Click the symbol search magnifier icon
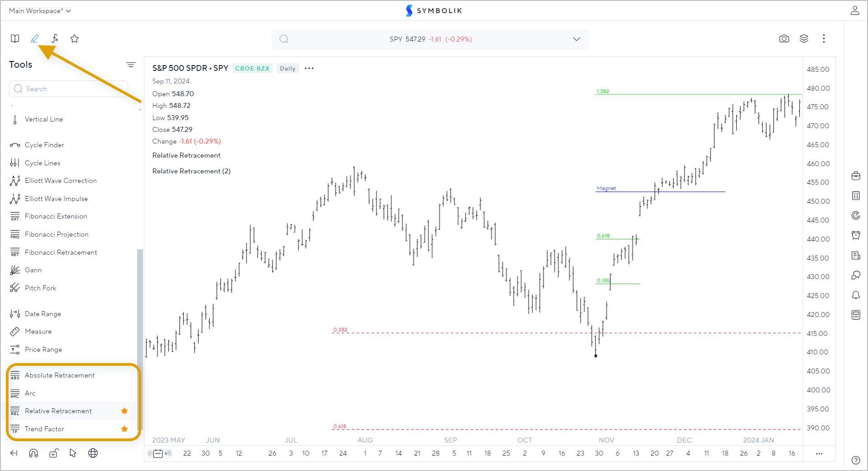The image size is (868, 471). click(284, 39)
